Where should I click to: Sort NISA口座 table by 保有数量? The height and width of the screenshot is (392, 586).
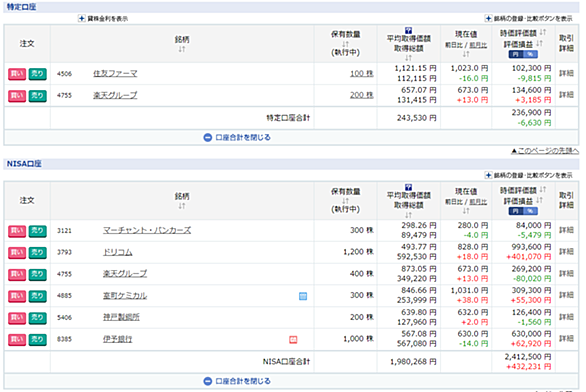coord(345,201)
